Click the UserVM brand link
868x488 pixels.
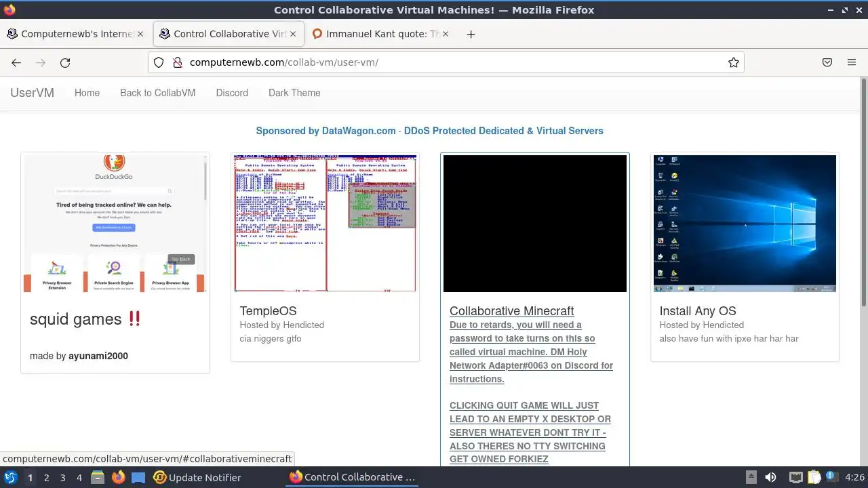point(32,93)
